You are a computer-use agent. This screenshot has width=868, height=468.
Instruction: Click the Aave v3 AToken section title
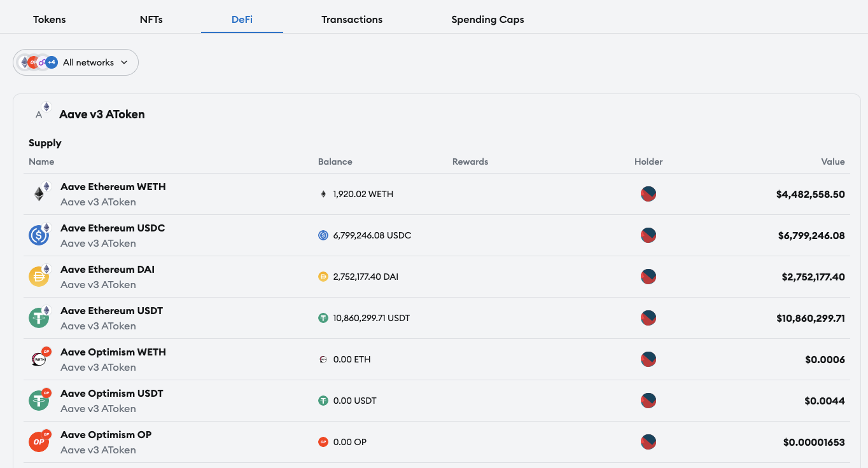(x=102, y=114)
